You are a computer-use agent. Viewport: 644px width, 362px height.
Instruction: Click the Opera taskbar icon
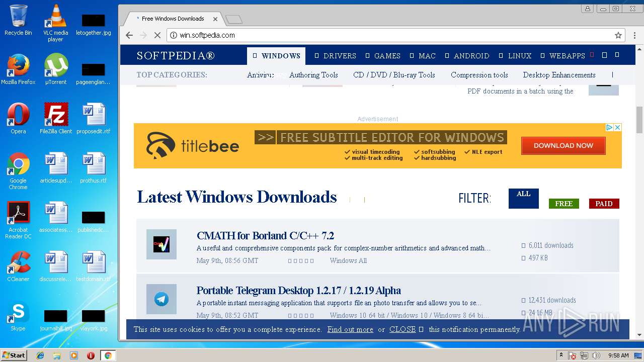pyautogui.click(x=91, y=355)
